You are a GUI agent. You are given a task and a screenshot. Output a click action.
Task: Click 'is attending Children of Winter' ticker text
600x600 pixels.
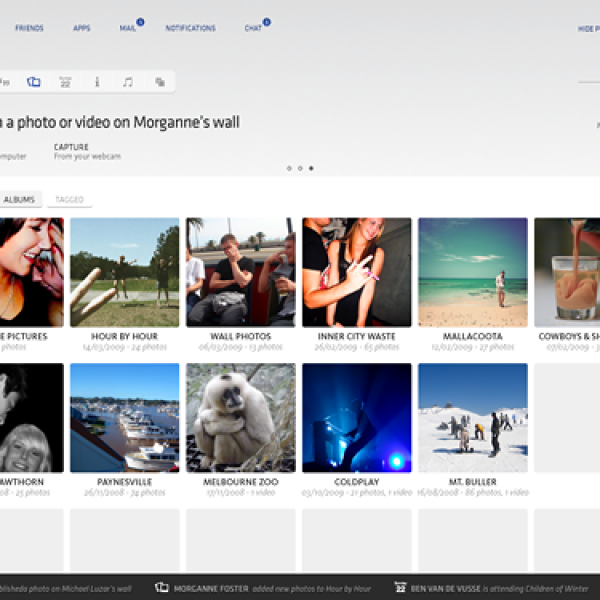coord(535,589)
